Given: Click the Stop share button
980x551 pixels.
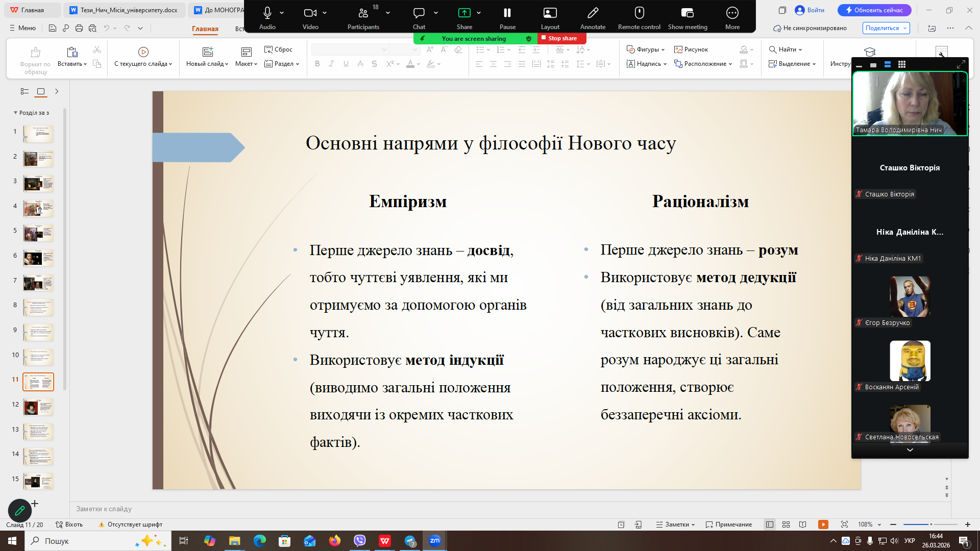Looking at the screenshot, I should coord(561,38).
